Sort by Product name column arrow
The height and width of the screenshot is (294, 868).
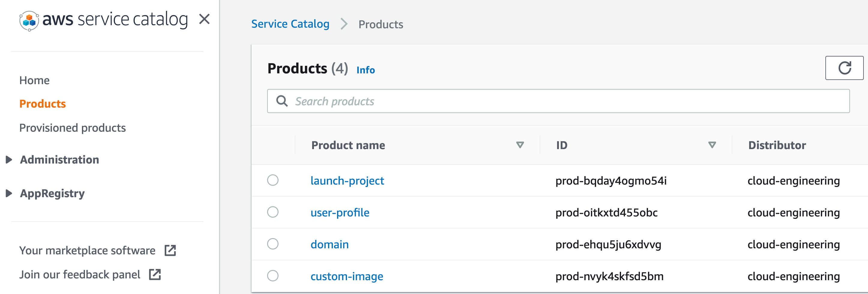(x=520, y=145)
